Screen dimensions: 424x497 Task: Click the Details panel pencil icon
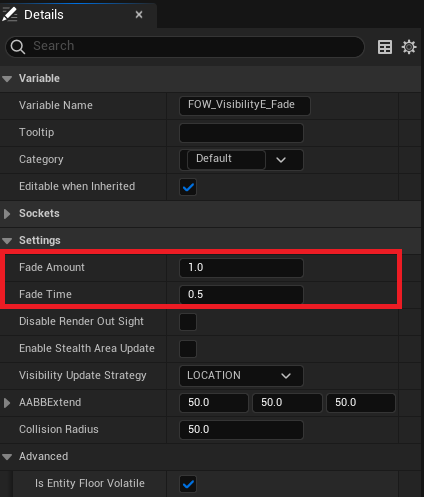(9, 14)
